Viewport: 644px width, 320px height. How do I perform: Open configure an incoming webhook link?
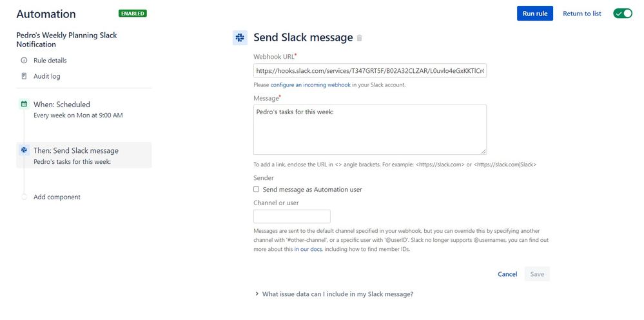[x=310, y=85]
